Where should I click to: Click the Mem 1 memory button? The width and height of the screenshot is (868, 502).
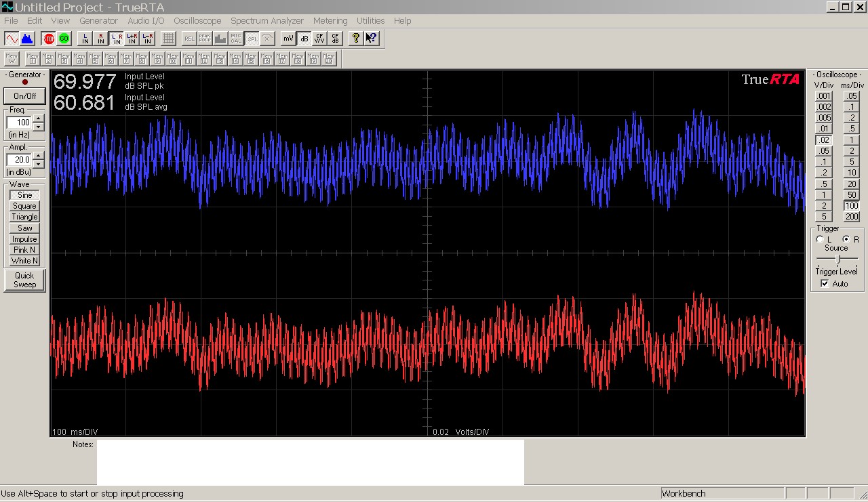click(x=33, y=58)
